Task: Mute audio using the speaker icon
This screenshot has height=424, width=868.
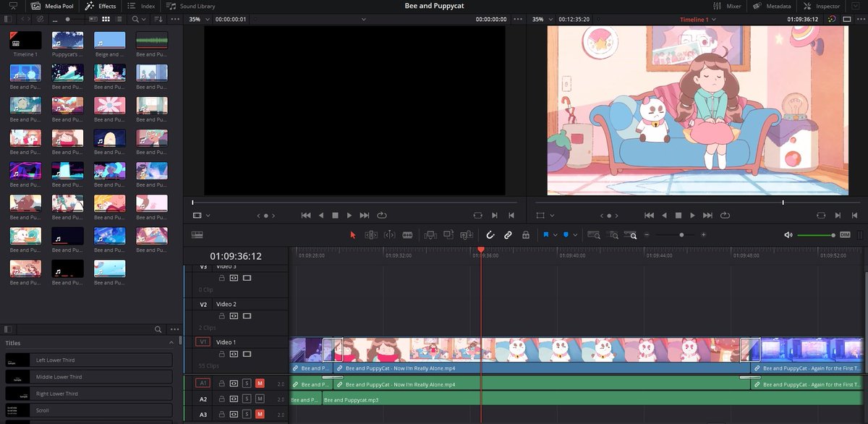Action: pyautogui.click(x=788, y=235)
